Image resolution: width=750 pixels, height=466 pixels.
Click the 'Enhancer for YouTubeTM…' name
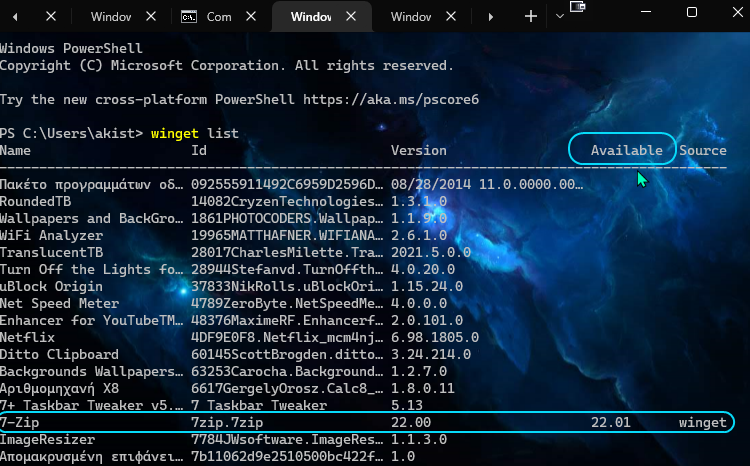pyautogui.click(x=91, y=321)
